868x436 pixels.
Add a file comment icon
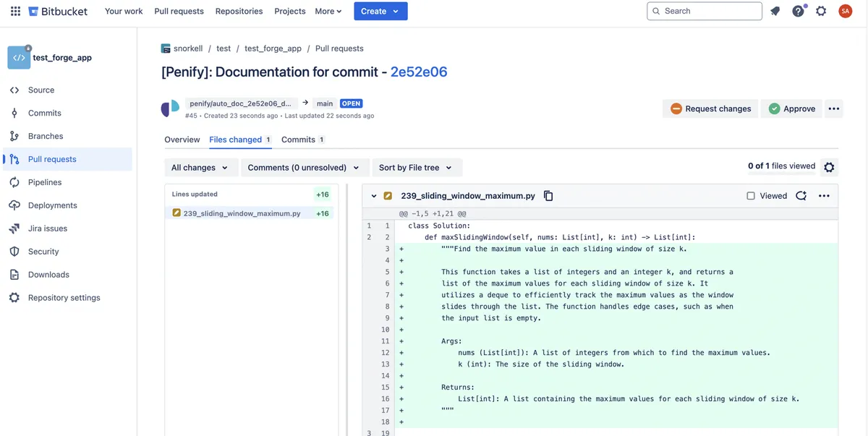801,196
